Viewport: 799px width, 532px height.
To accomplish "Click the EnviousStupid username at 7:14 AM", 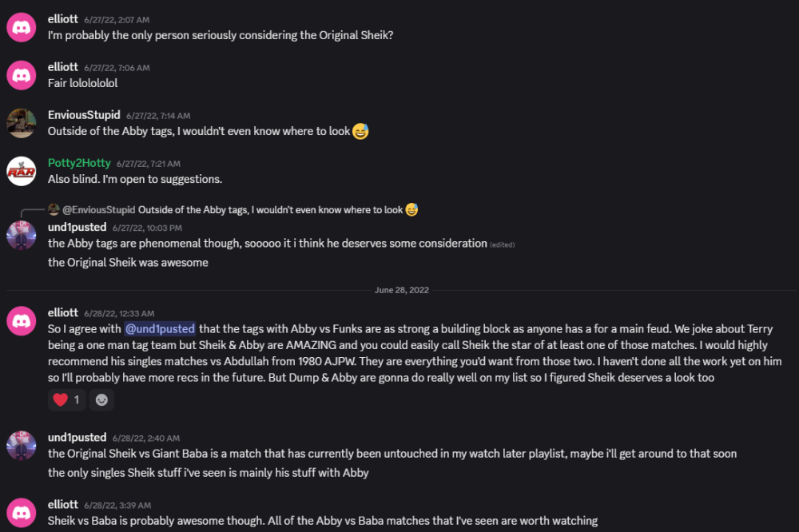I will (x=84, y=115).
